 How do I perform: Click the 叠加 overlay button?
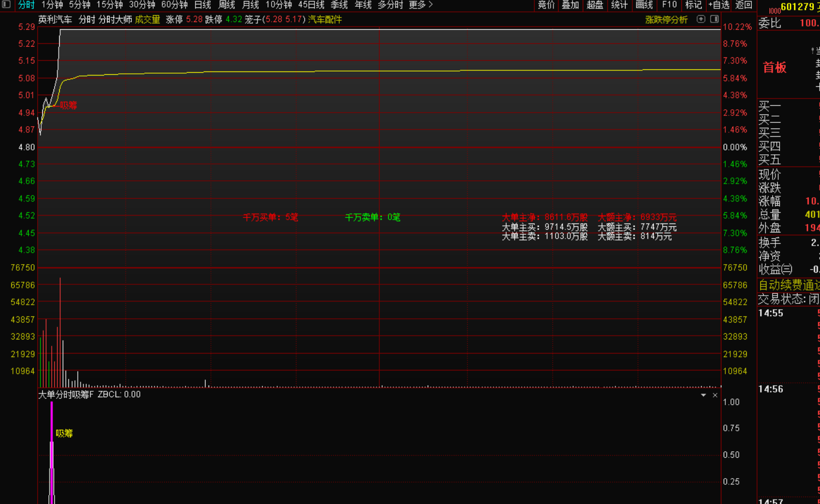coord(570,5)
